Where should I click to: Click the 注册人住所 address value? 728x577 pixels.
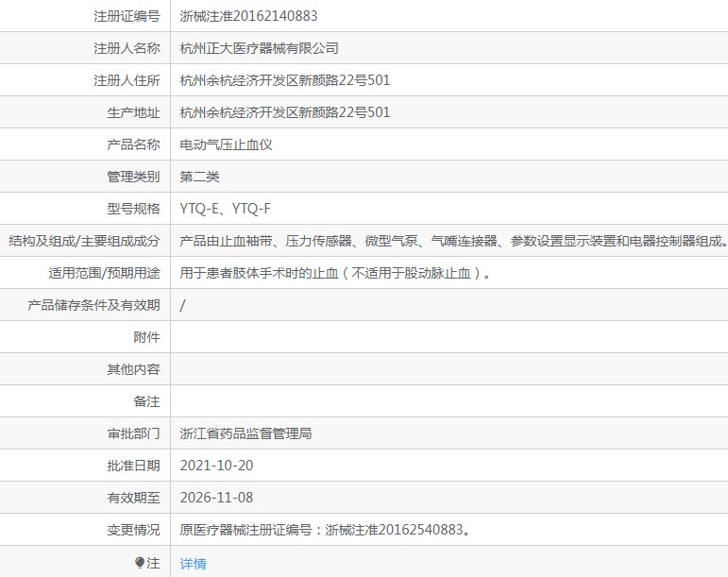(284, 80)
